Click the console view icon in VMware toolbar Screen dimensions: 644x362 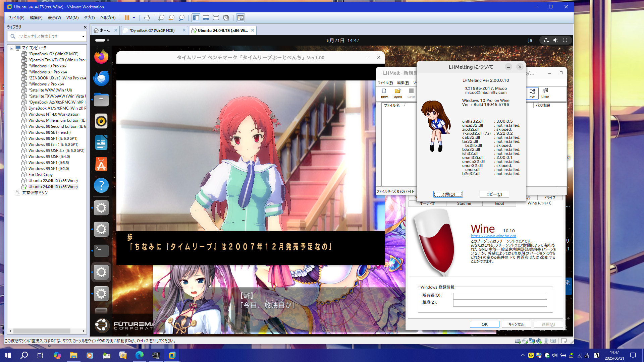coord(240,18)
